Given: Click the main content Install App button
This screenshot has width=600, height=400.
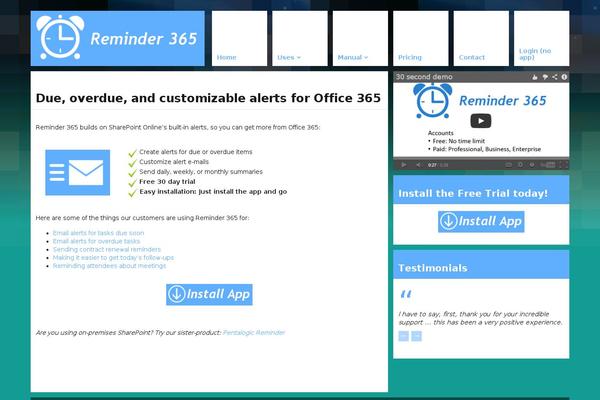Looking at the screenshot, I should 209,294.
